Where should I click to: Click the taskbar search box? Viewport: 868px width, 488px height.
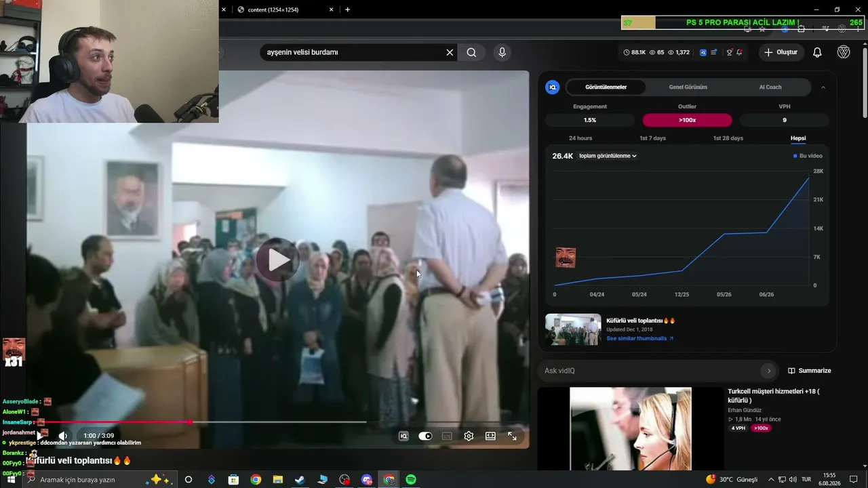98,479
